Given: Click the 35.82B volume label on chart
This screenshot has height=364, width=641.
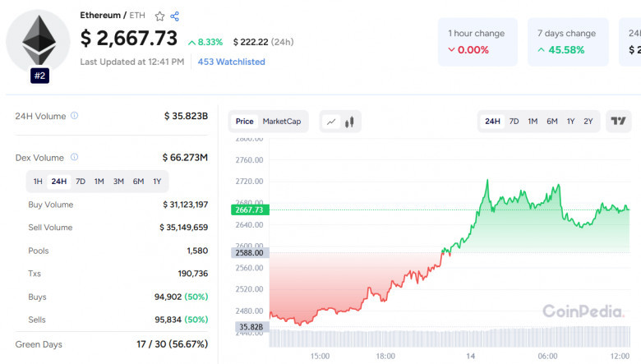Looking at the screenshot, I should click(x=251, y=327).
